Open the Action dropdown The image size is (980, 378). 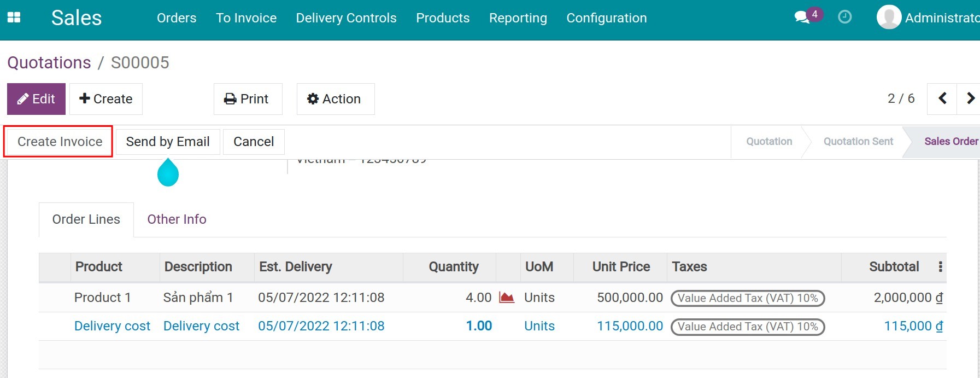tap(335, 99)
